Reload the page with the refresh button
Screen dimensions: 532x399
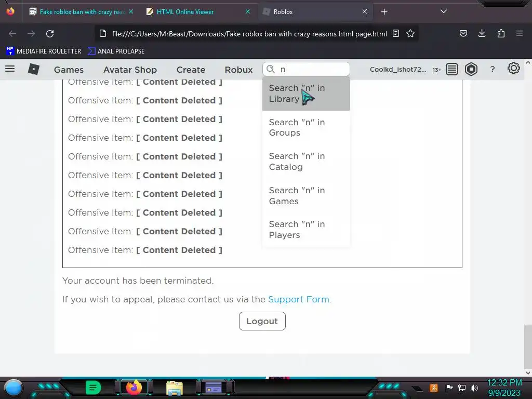(50, 34)
